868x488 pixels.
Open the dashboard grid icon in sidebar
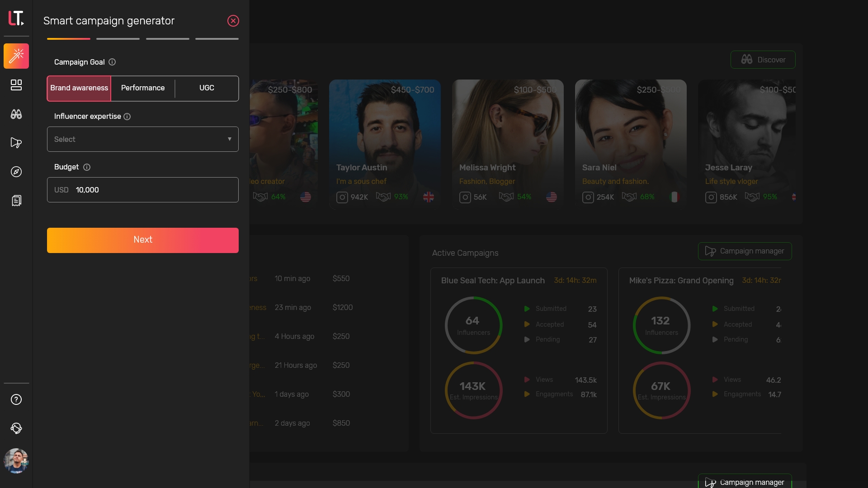click(16, 85)
